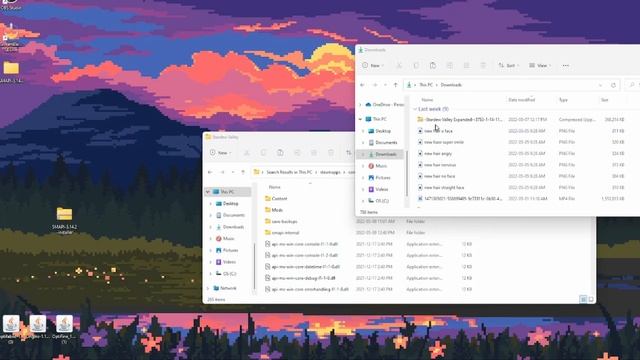Click the up arrow in Stardew Valley window

(243, 172)
